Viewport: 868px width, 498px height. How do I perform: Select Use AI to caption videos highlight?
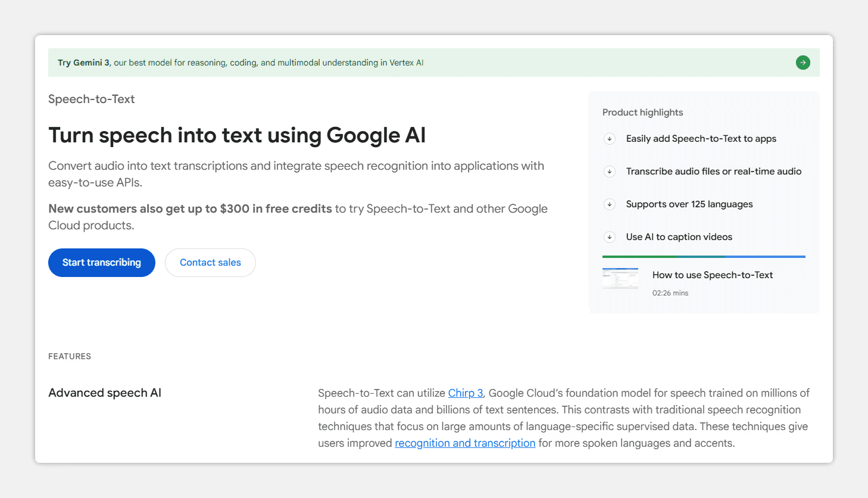679,237
